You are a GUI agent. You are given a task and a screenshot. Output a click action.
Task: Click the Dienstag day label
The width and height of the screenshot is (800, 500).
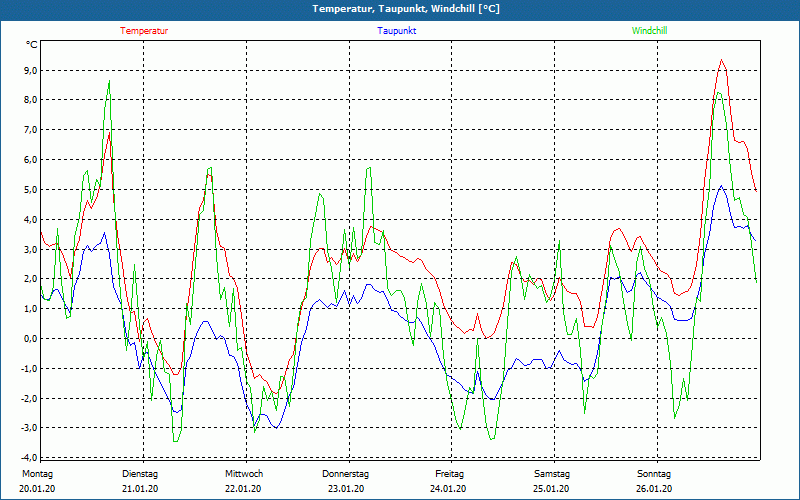click(x=140, y=474)
